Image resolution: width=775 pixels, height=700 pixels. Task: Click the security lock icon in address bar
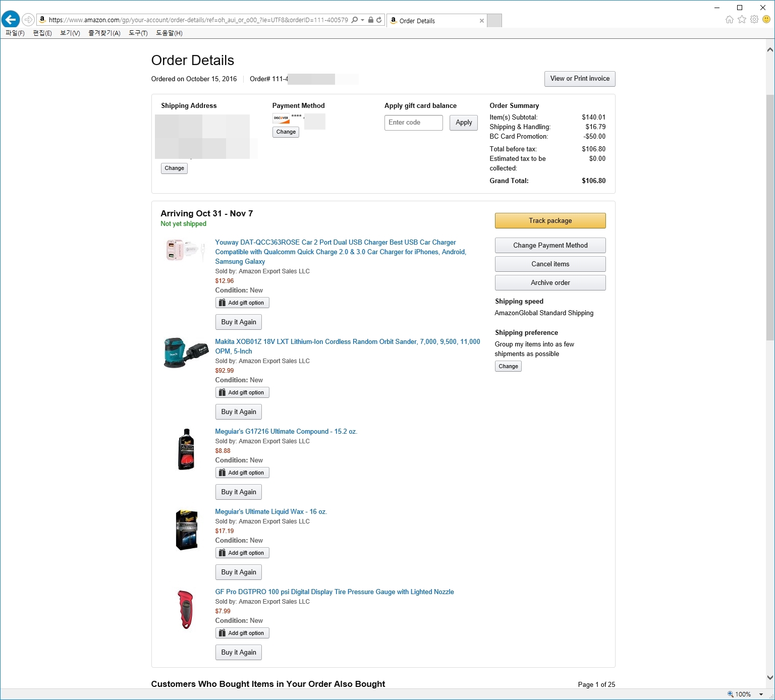(371, 20)
